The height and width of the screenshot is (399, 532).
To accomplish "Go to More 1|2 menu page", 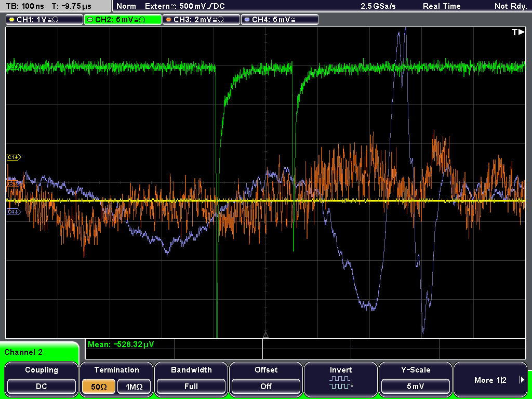I will click(x=490, y=380).
